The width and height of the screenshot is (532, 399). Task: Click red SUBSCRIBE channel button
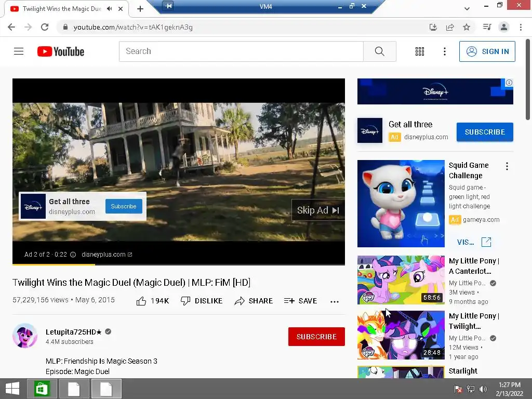click(316, 337)
